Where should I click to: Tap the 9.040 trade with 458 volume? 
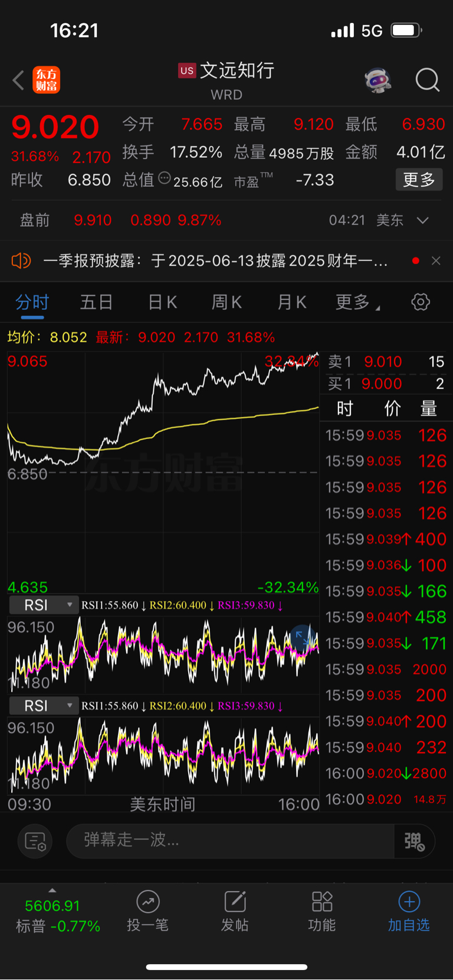click(386, 618)
